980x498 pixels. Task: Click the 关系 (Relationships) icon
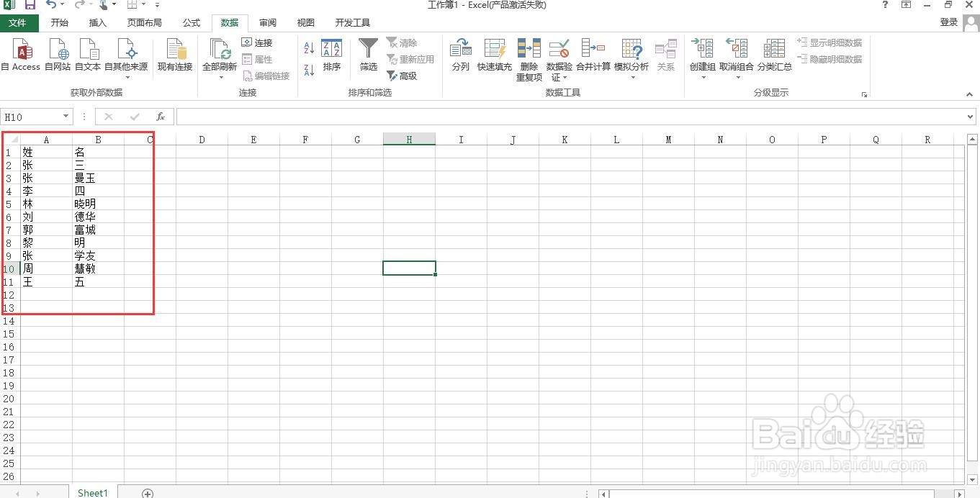point(666,56)
